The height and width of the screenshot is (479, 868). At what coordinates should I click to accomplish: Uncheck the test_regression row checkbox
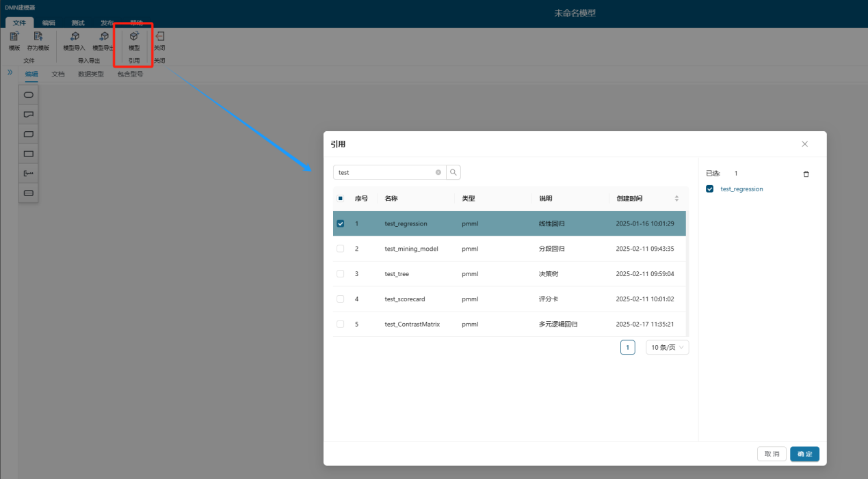[x=341, y=223]
